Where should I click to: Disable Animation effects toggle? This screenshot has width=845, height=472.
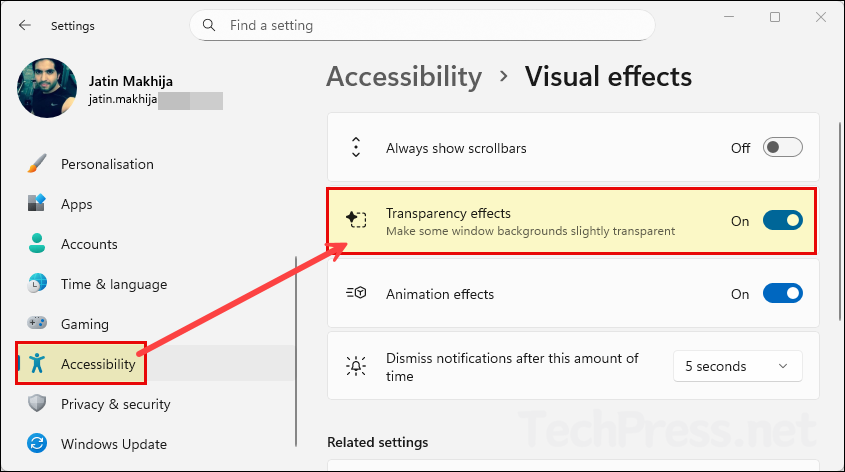tap(782, 294)
